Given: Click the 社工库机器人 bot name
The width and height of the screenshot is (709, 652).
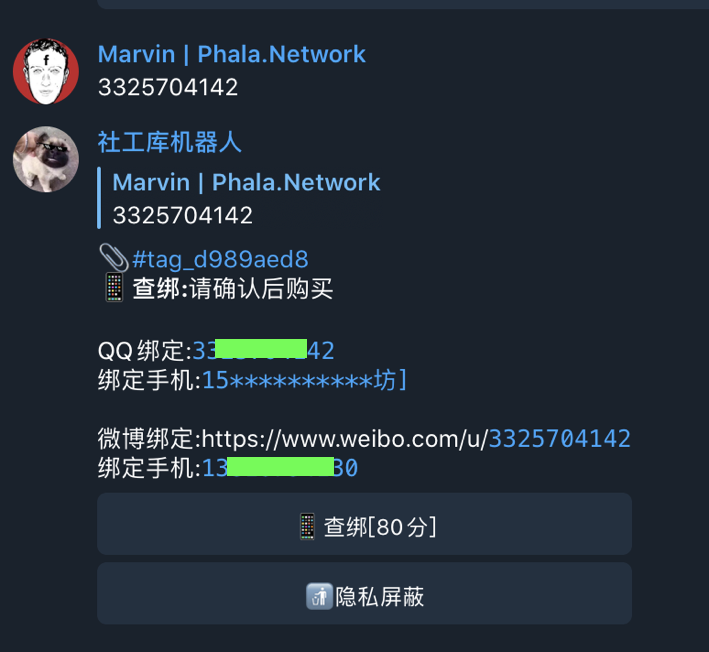Looking at the screenshot, I should pyautogui.click(x=170, y=142).
